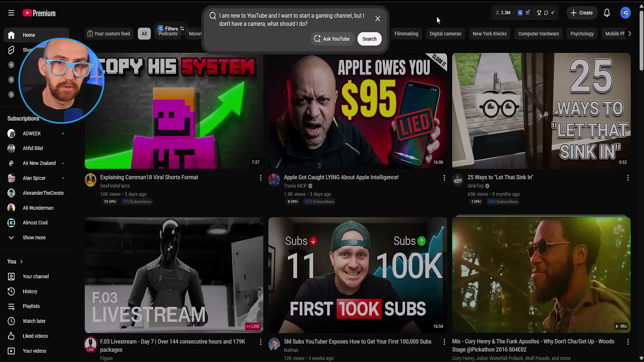Screen dimensions: 644x362
Task: Click the Create button
Action: (x=582, y=13)
